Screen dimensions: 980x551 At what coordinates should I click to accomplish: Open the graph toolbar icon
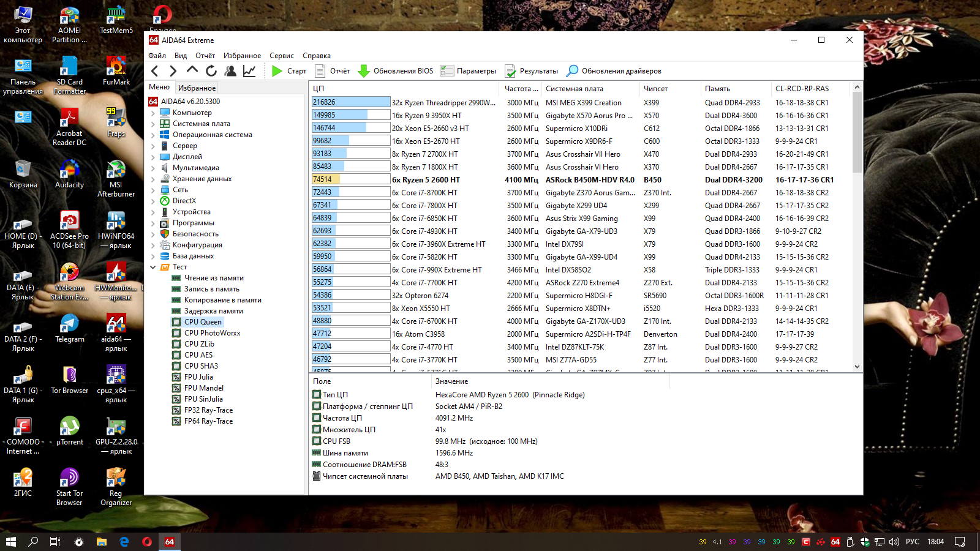pyautogui.click(x=249, y=71)
